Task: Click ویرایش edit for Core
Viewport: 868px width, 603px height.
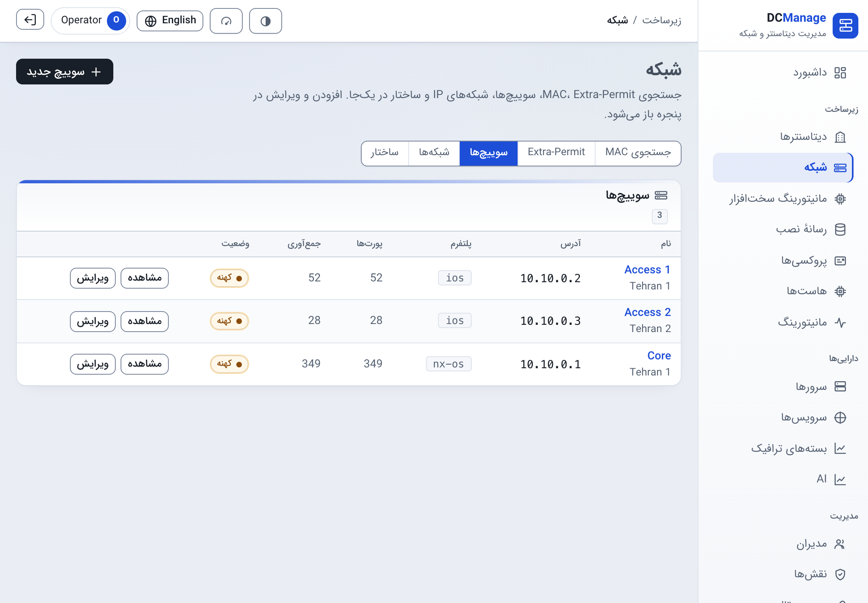Action: coord(93,364)
